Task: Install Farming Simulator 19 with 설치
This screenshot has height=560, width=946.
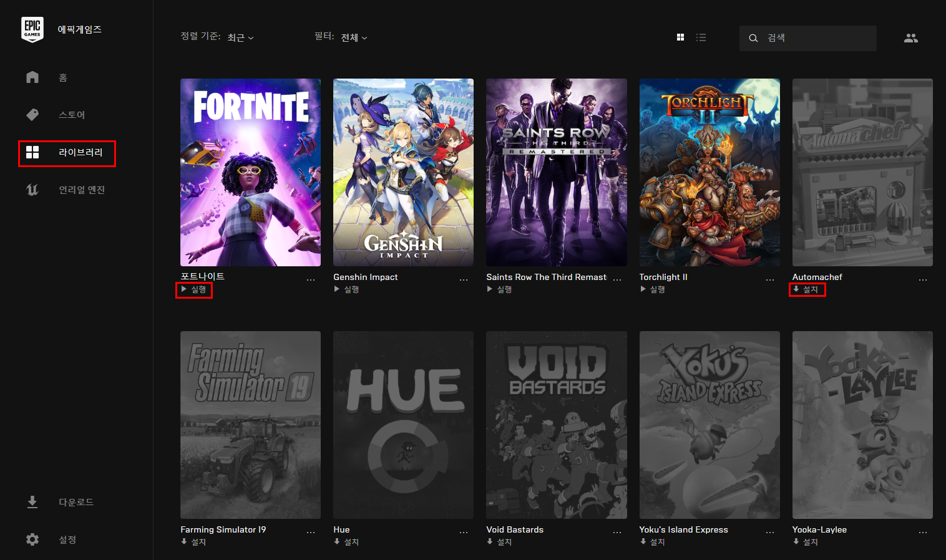Action: [x=193, y=542]
